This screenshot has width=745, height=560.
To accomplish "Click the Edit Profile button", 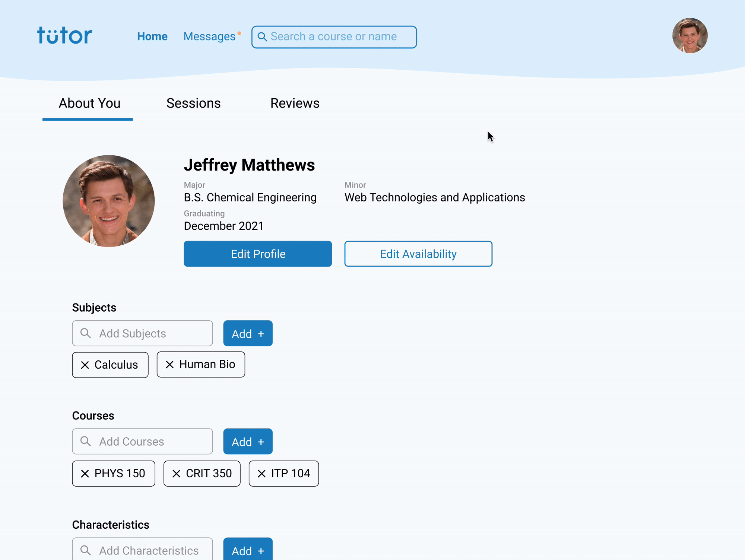I will pyautogui.click(x=258, y=254).
